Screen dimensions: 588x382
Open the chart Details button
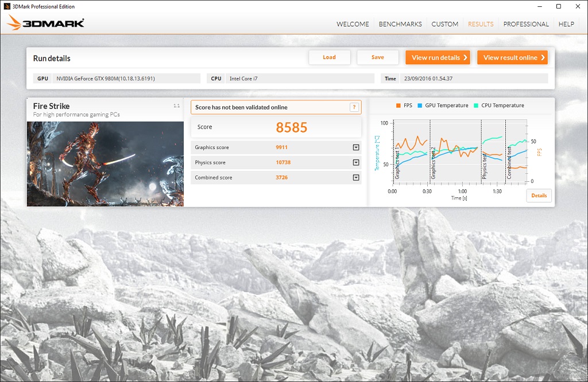pyautogui.click(x=539, y=196)
